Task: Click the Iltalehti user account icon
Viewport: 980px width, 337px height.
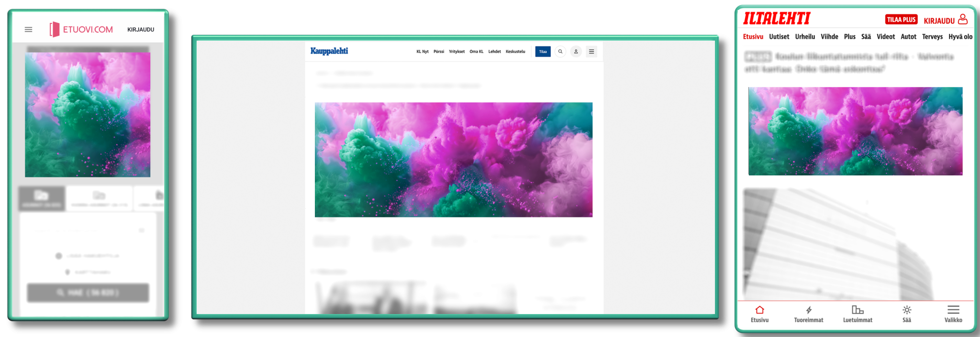Action: (x=963, y=20)
